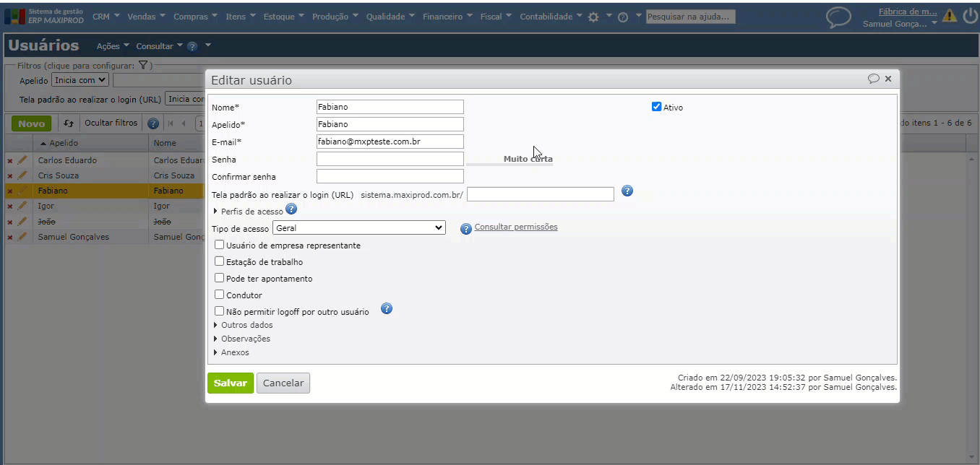Click the pencil icon for Samuel Gonçalves
This screenshot has width=980, height=465.
22,236
